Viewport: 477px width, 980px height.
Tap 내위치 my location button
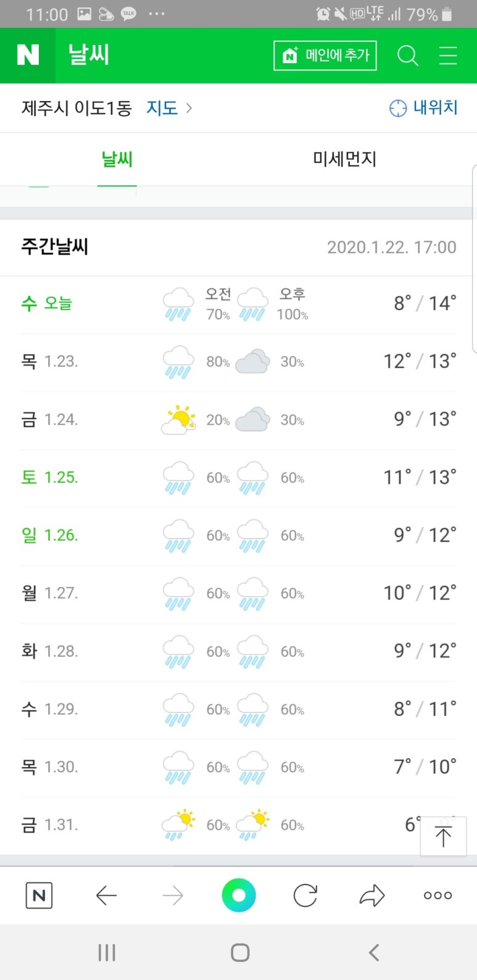tap(423, 108)
